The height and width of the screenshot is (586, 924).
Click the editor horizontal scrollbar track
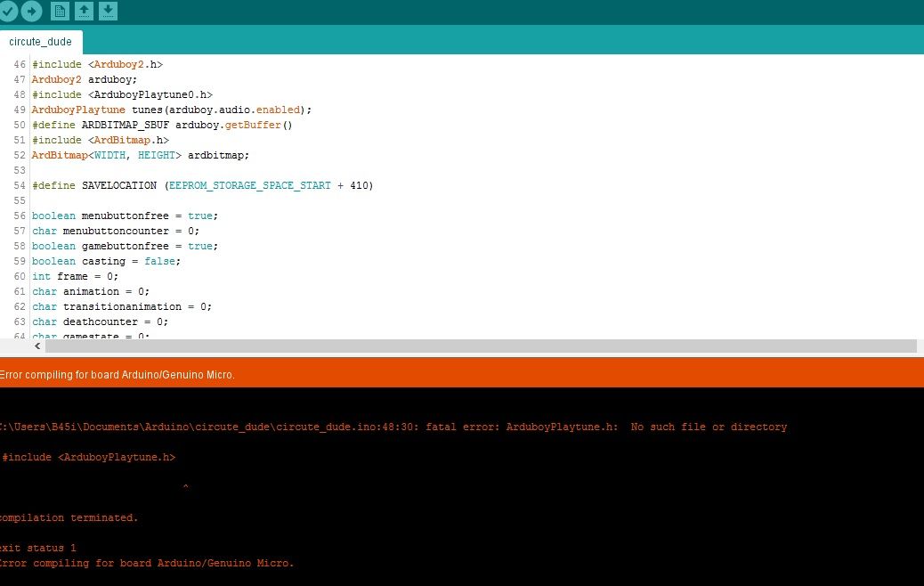pos(481,346)
